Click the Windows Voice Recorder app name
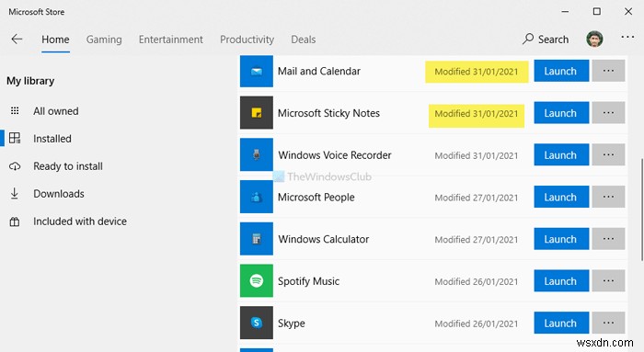 [335, 155]
